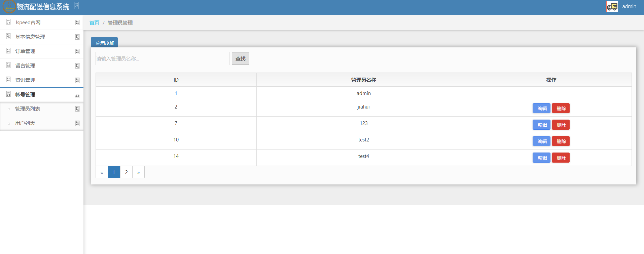Delete the test4 administrator
This screenshot has width=644, height=254.
pyautogui.click(x=561, y=158)
